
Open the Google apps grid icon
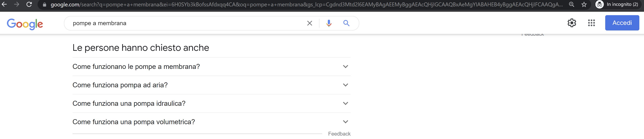591,23
